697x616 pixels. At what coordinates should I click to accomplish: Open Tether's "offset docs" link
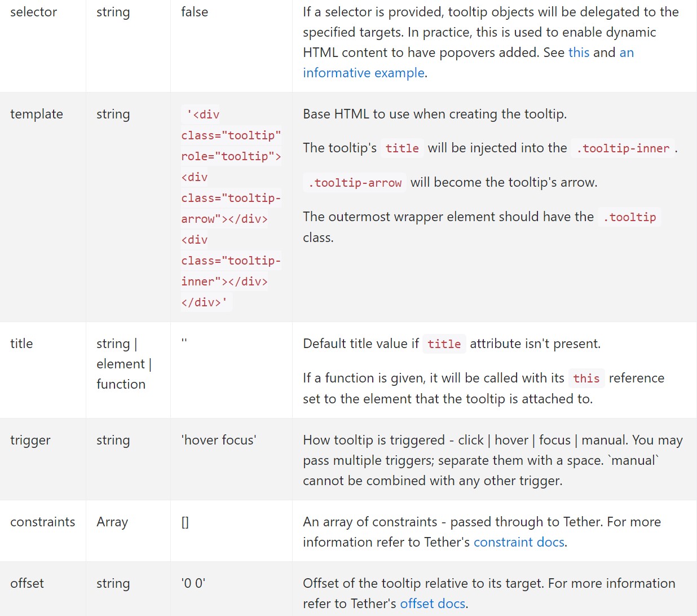[x=432, y=603]
